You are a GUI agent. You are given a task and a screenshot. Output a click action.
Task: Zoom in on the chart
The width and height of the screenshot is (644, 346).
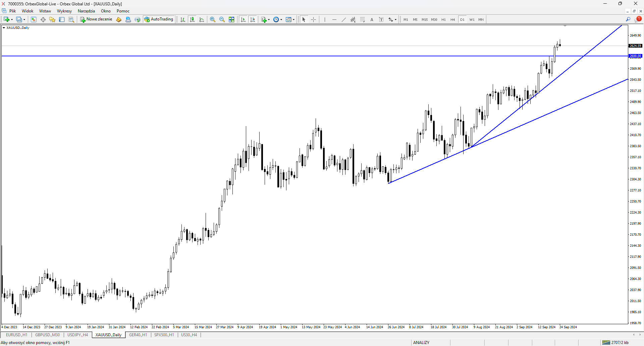[213, 19]
